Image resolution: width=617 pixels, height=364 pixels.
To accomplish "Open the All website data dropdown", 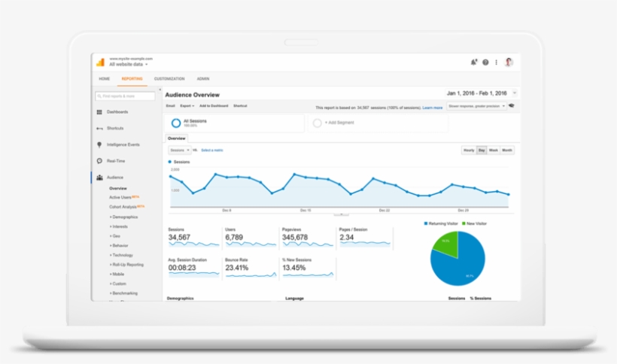I will tap(128, 64).
